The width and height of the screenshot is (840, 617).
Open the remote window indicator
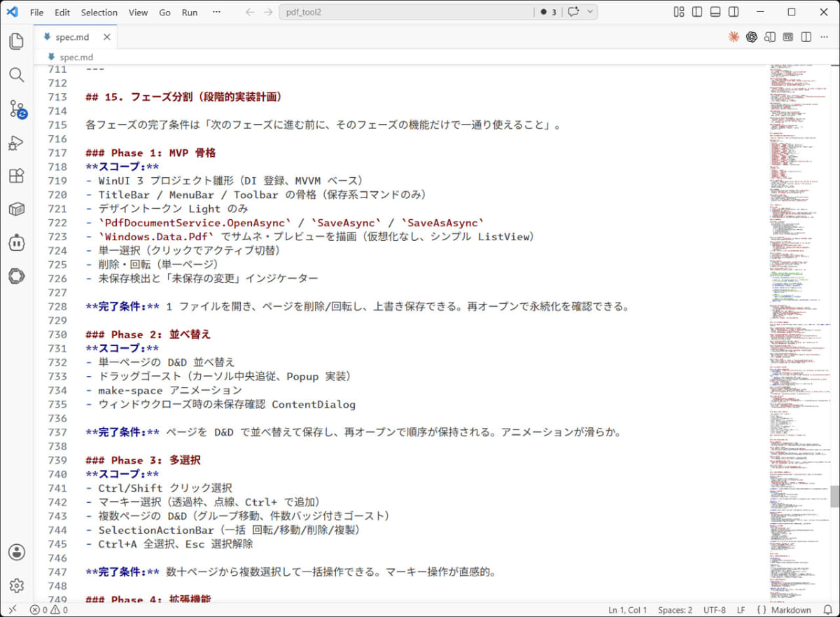(x=12, y=610)
